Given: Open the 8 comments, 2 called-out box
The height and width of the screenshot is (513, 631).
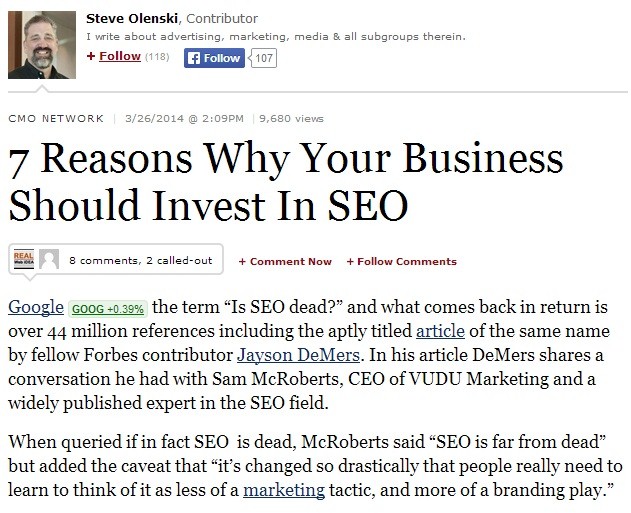Looking at the screenshot, I should 140,261.
